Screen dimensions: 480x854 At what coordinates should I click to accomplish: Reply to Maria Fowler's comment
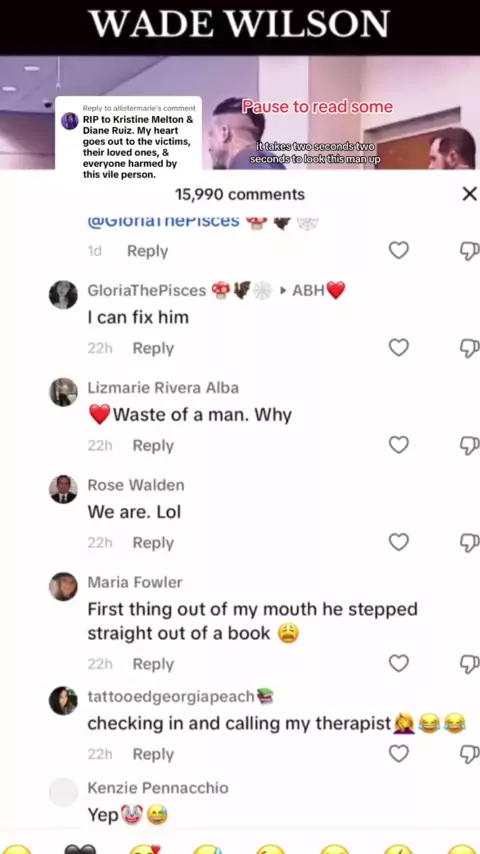point(153,664)
